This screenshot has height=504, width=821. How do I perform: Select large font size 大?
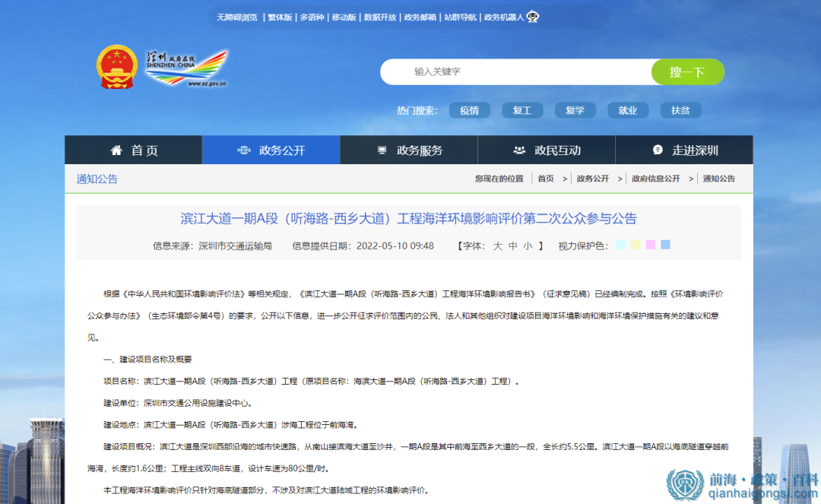click(499, 245)
